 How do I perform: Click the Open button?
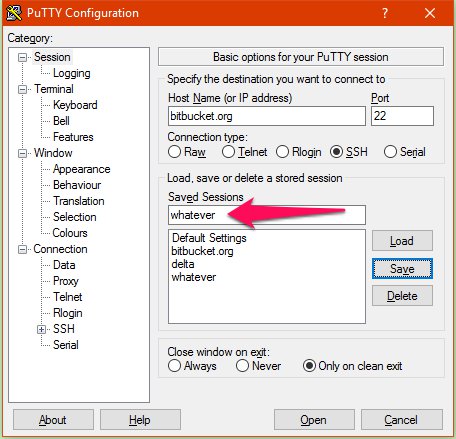[x=314, y=420]
